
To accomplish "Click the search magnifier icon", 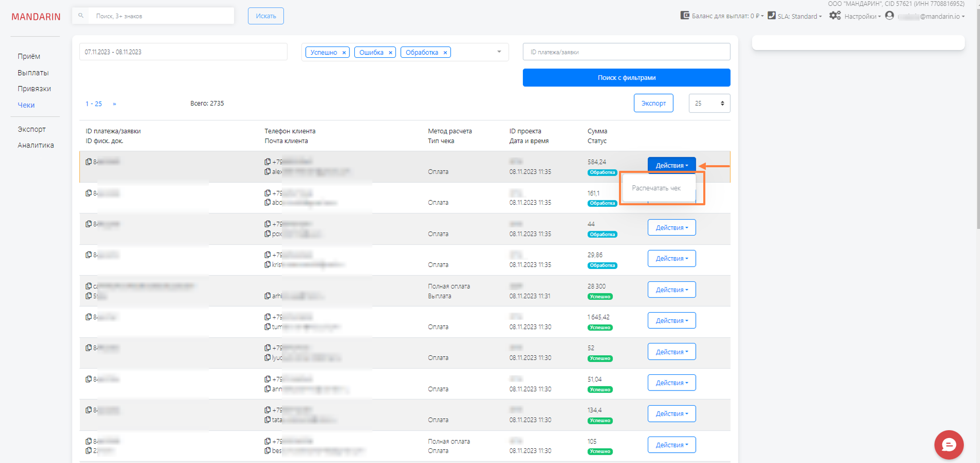I will (81, 16).
